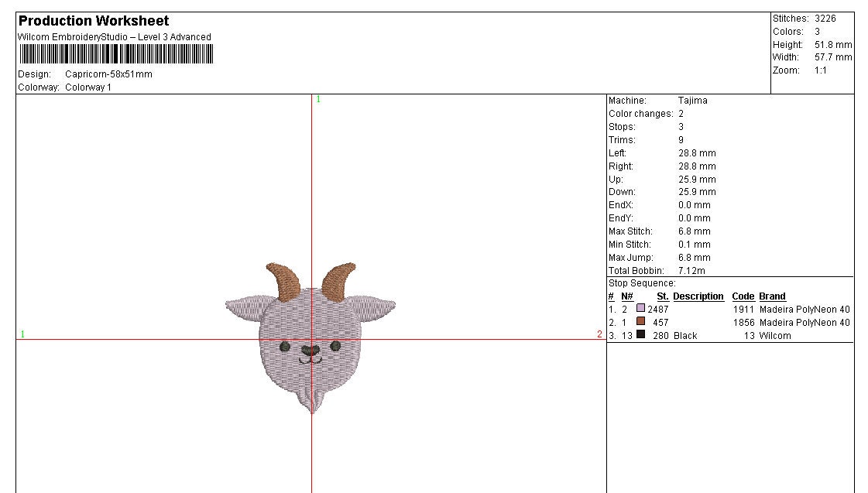Screen dimensions: 868x493
Task: Sort by the Code column header
Action: tap(743, 296)
